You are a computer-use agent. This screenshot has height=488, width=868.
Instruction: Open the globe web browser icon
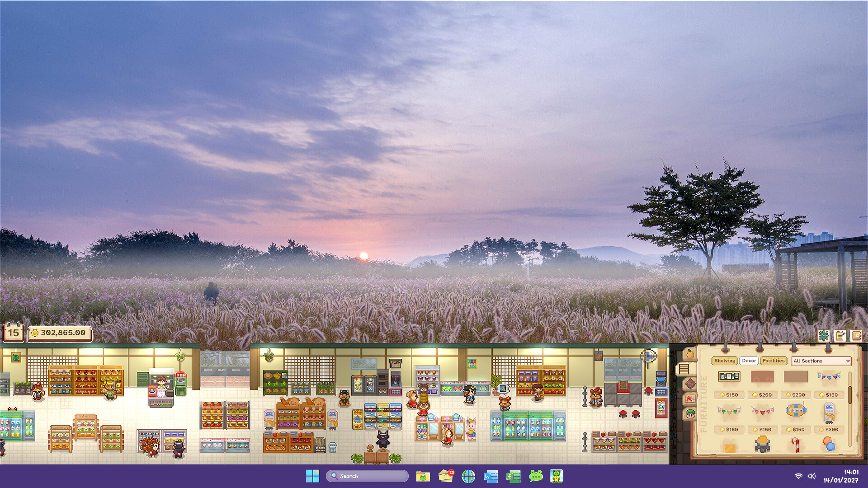click(468, 476)
